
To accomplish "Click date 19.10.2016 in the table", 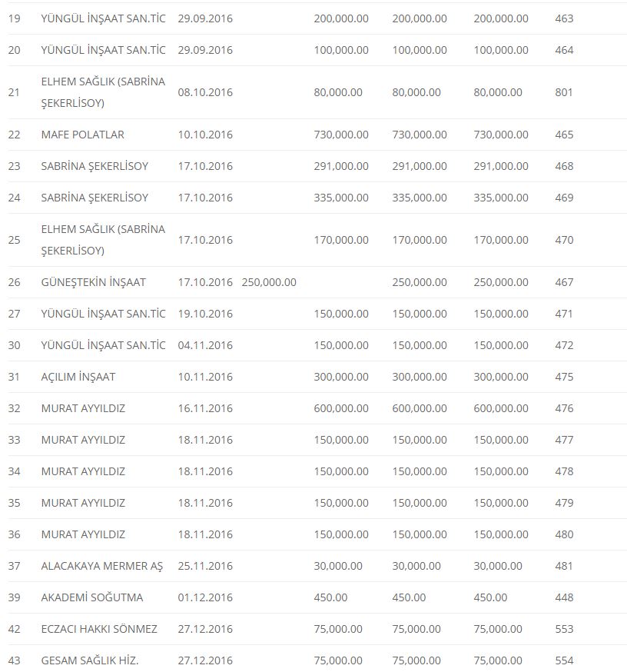I will coord(204,314).
